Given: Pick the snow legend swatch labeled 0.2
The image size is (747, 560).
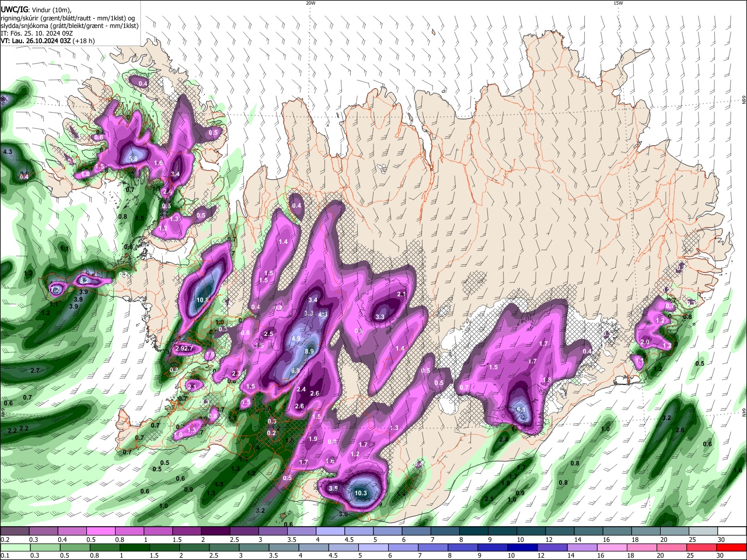Looking at the screenshot, I should coord(14,531).
